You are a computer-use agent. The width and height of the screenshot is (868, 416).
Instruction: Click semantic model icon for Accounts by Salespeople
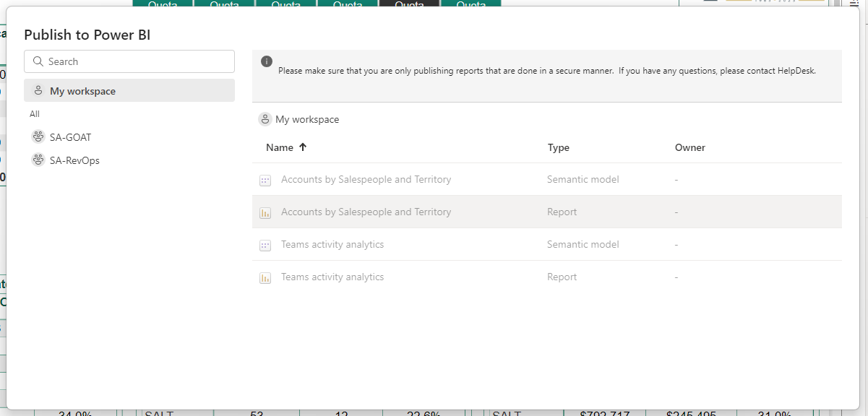[265, 181]
